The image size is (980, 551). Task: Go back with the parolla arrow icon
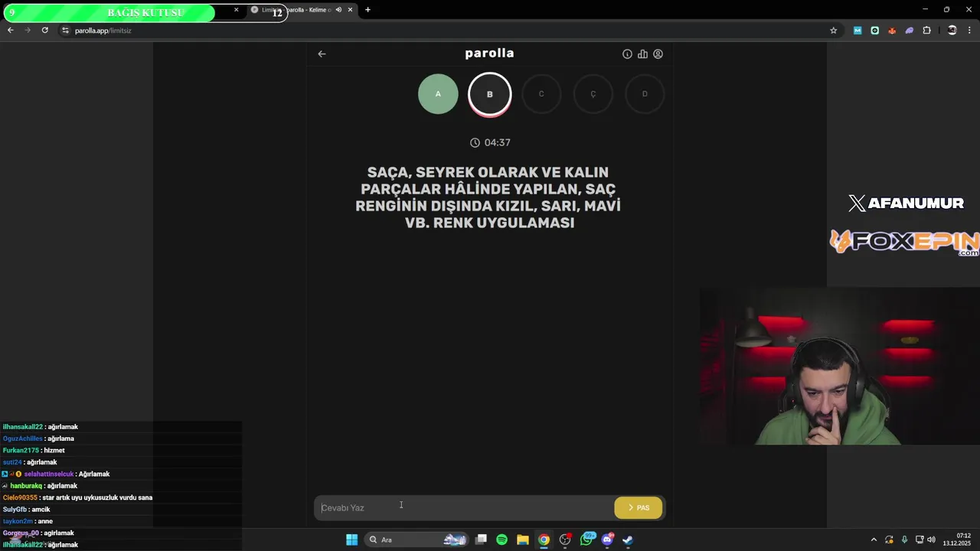322,54
